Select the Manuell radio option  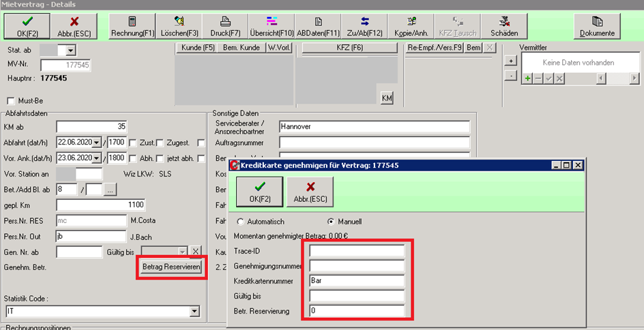pyautogui.click(x=332, y=222)
